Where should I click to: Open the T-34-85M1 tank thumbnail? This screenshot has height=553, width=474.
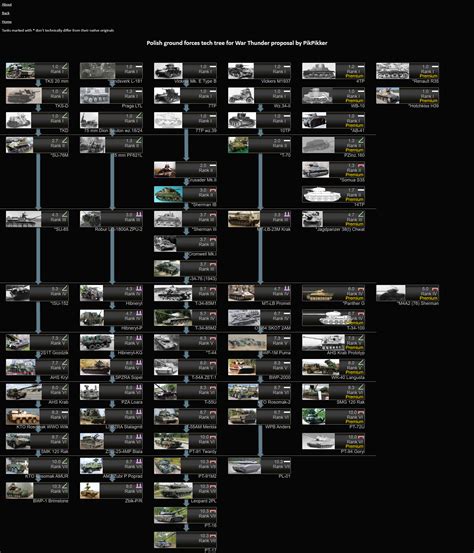click(173, 293)
